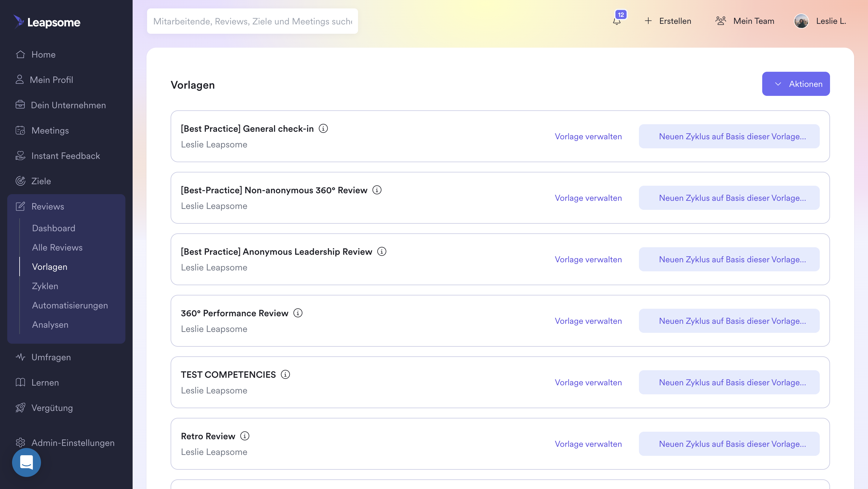Go to Home in sidebar
The image size is (868, 489).
[x=43, y=54]
